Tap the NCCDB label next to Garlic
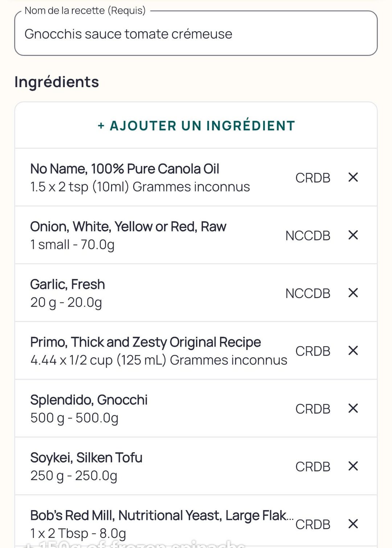Image resolution: width=392 pixels, height=548 pixels. (308, 293)
